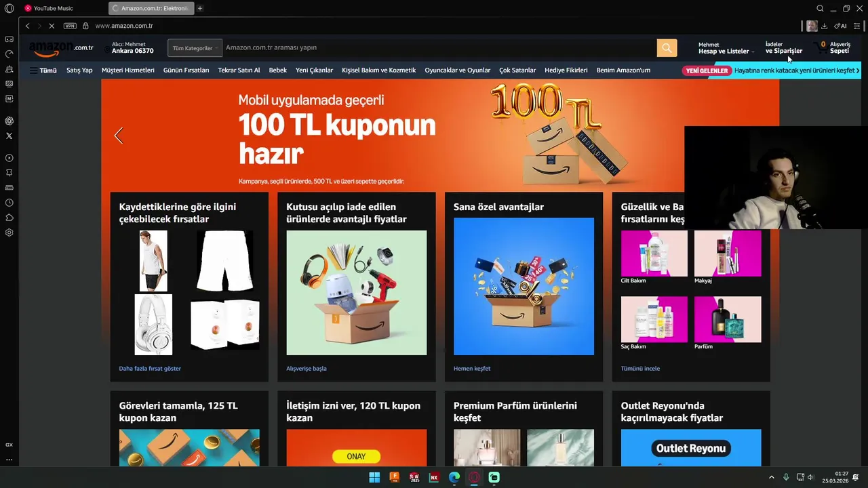This screenshot has height=488, width=868.
Task: Click Daha fazla fırsat göster link
Action: pyautogui.click(x=150, y=369)
